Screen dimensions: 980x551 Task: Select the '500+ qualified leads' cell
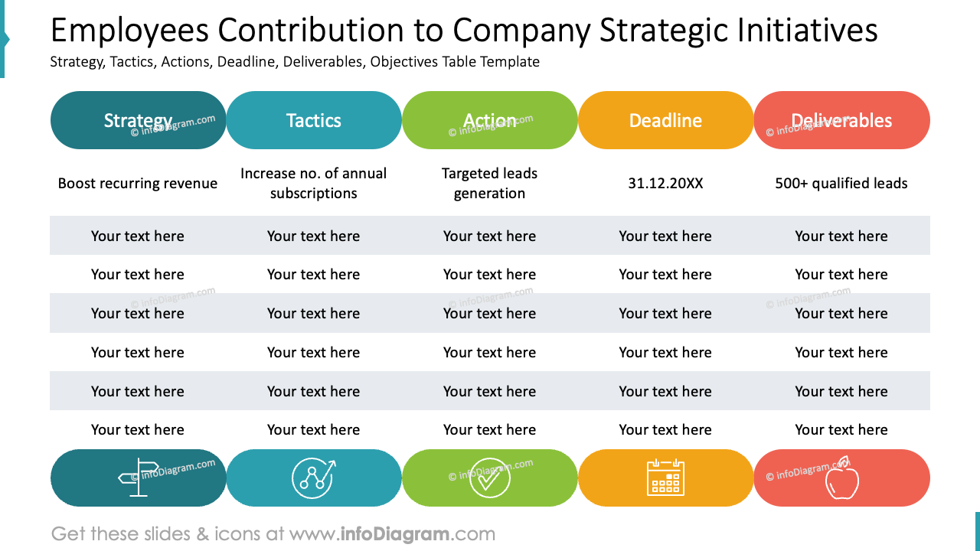click(x=841, y=184)
